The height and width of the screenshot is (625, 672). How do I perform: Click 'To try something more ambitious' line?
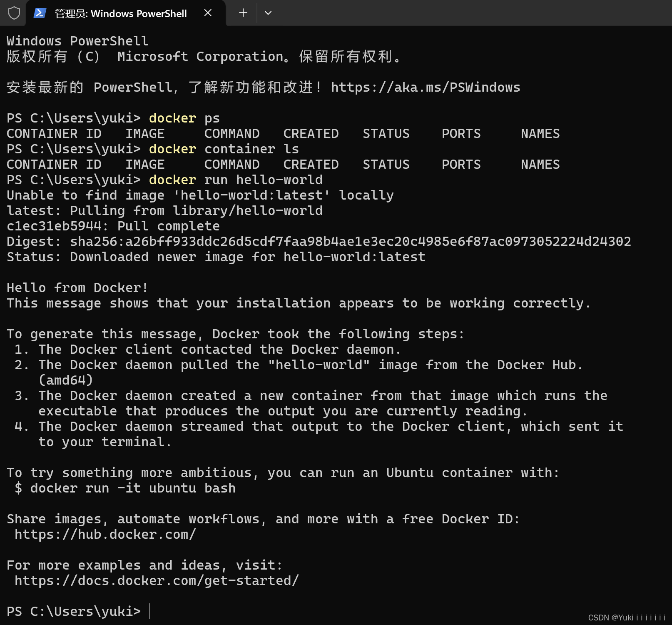coord(283,473)
